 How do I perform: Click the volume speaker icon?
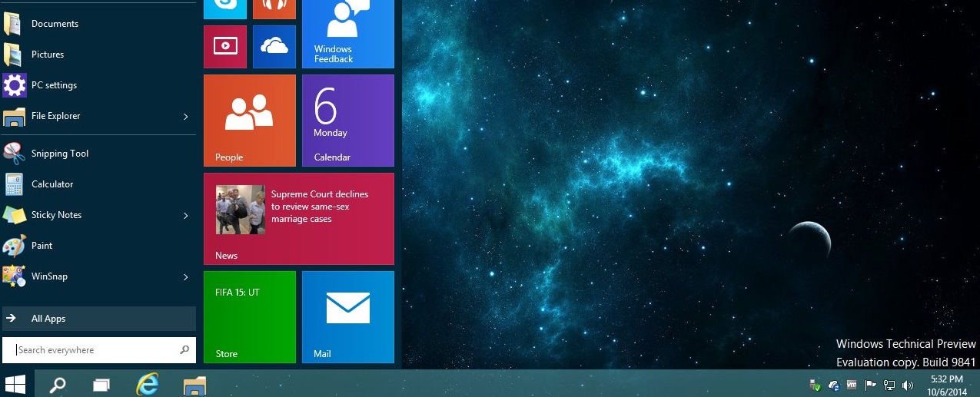tap(908, 385)
